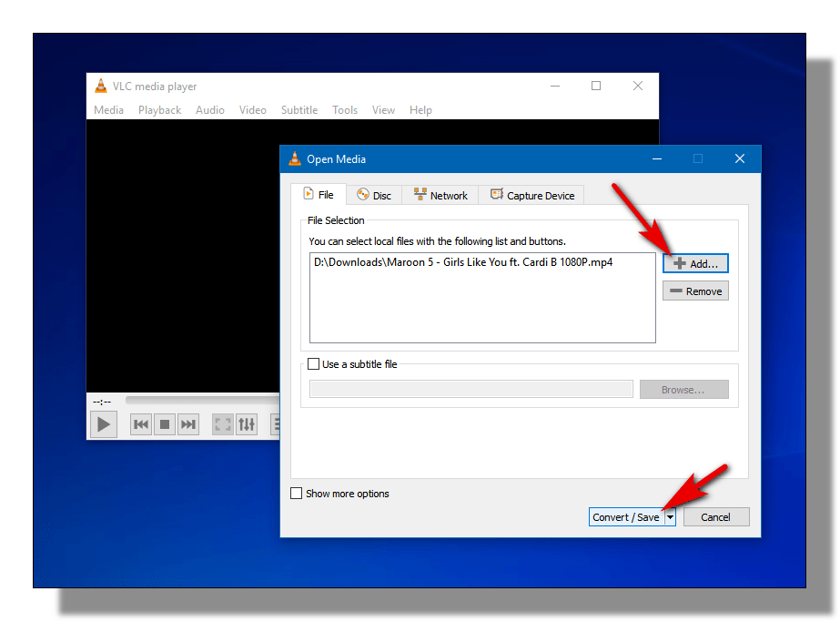This screenshot has height=622, width=840.
Task: Open the Media menu
Action: 108,109
